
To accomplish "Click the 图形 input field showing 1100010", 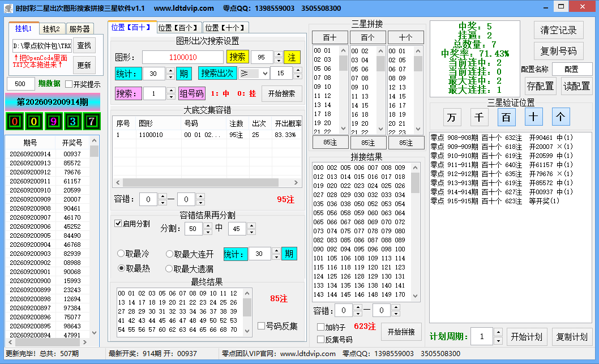I will click(183, 57).
